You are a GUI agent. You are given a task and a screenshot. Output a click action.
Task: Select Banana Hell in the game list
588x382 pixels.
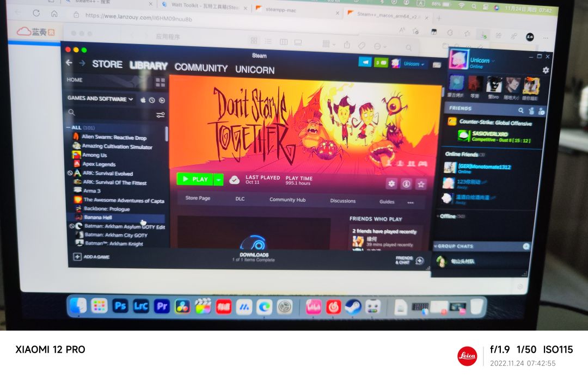pyautogui.click(x=98, y=218)
